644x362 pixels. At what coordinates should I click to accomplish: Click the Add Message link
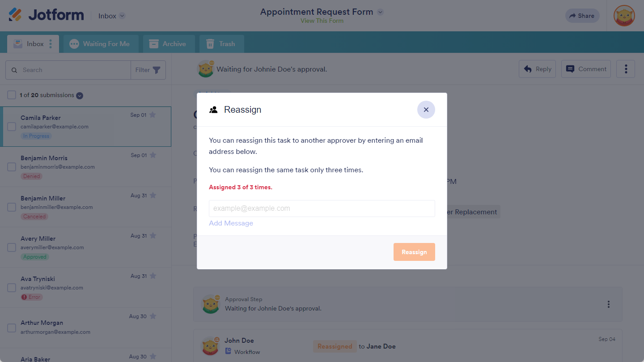(231, 223)
